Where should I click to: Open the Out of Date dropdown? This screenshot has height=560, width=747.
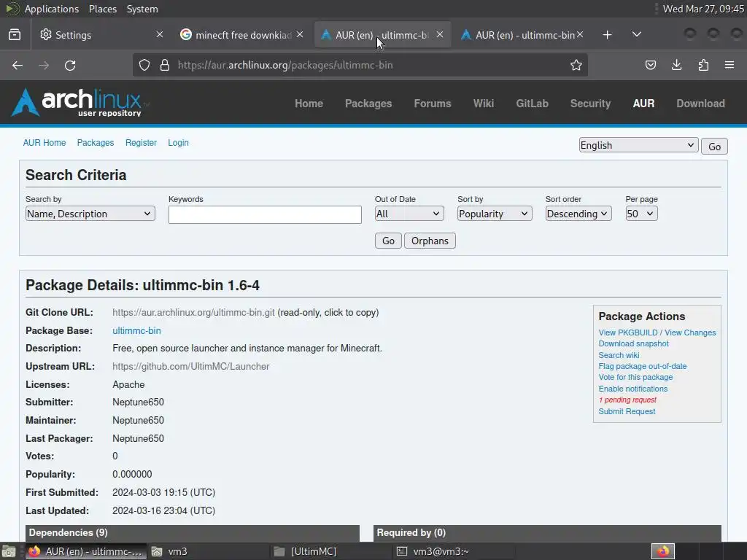click(x=409, y=214)
